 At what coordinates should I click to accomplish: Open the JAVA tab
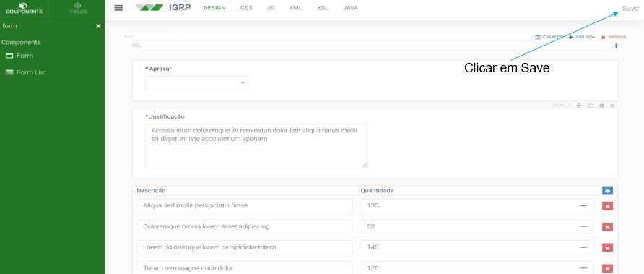(350, 8)
